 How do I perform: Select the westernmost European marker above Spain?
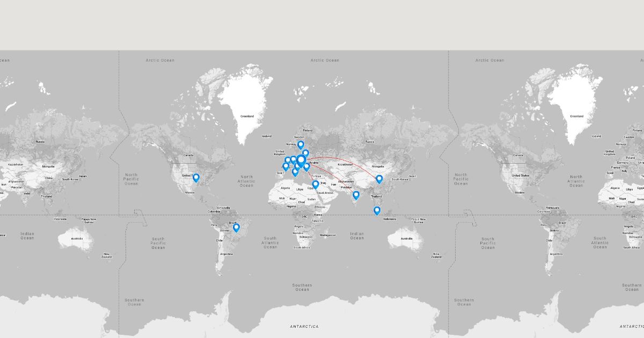point(286,166)
